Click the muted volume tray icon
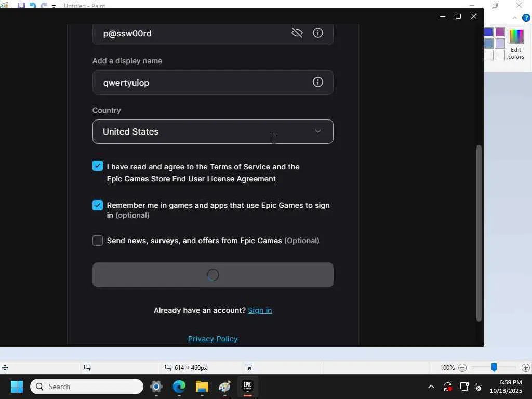This screenshot has width=532, height=399. coord(478,387)
